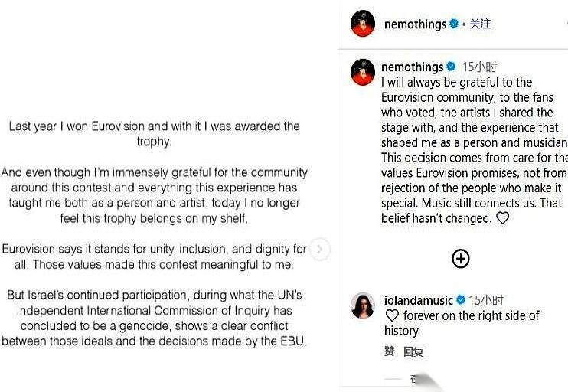Image resolution: width=568 pixels, height=392 pixels.
Task: Open the iolandamusic username link
Action: 419,299
